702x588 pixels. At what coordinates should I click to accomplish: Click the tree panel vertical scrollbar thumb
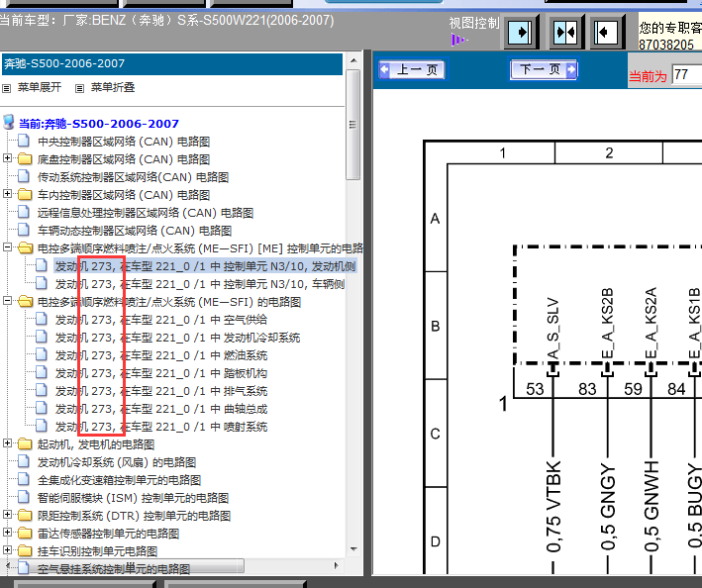point(353,125)
